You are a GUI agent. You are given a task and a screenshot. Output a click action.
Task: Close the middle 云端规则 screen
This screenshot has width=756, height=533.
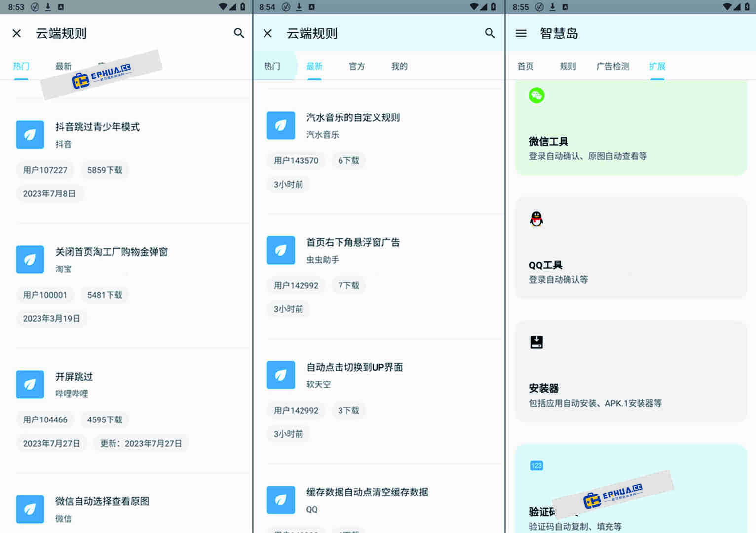point(267,33)
